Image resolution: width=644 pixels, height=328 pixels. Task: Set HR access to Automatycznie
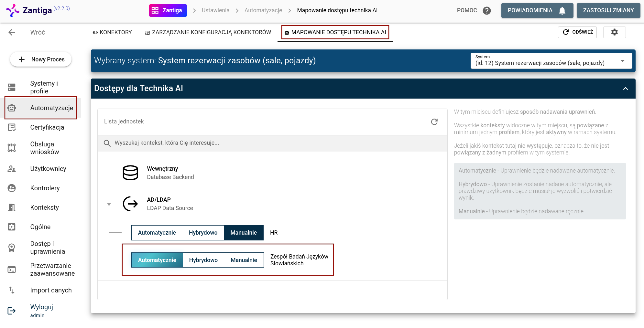[x=157, y=233]
